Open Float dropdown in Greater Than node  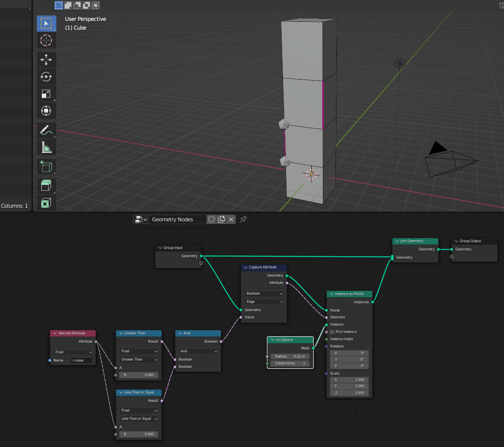click(138, 351)
